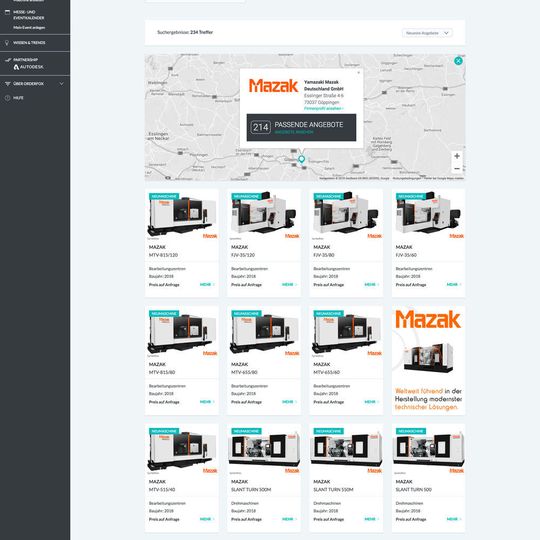Zoom out on the map
This screenshot has height=540, width=540.
[x=457, y=168]
